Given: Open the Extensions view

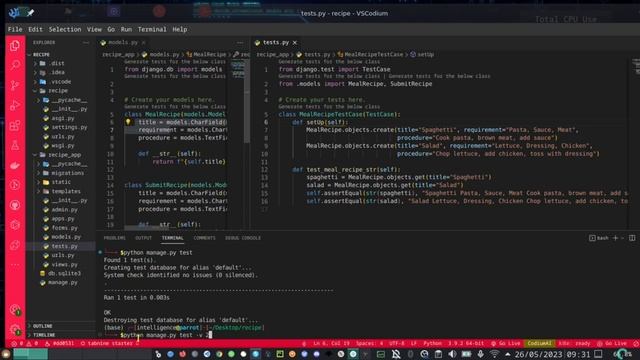Looking at the screenshot, I should click(15, 125).
